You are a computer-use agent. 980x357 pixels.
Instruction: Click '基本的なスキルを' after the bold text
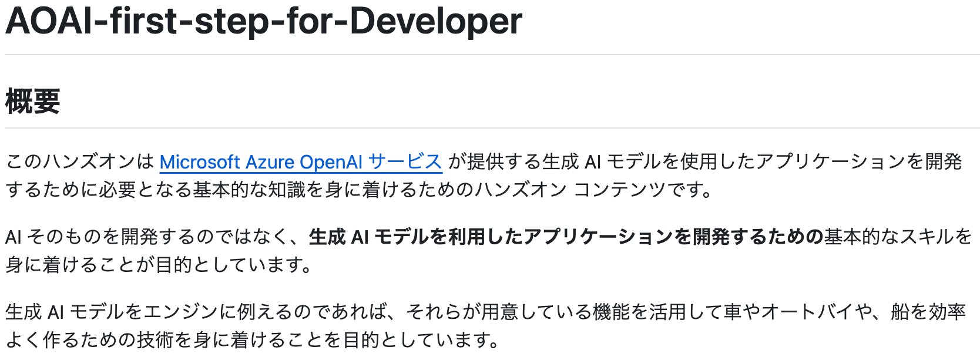click(x=898, y=237)
